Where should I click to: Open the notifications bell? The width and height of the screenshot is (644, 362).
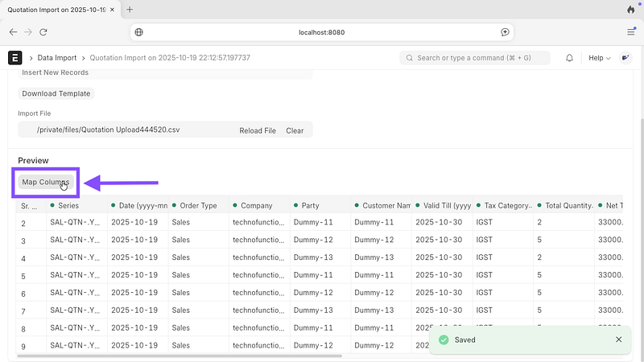(x=570, y=58)
